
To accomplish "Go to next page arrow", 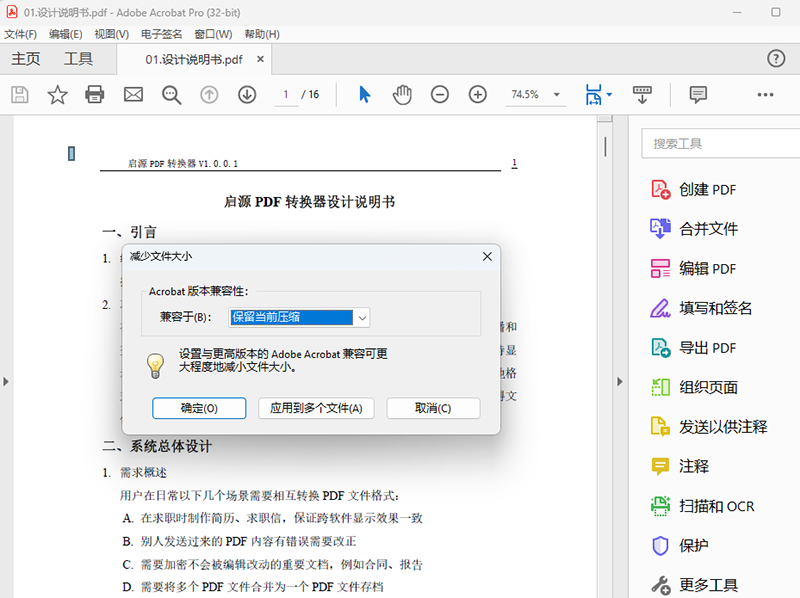I will [247, 95].
